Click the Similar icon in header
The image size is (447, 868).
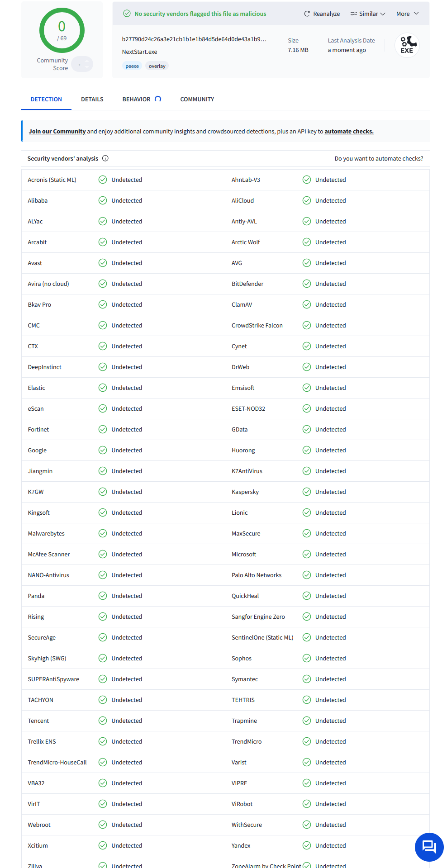353,14
